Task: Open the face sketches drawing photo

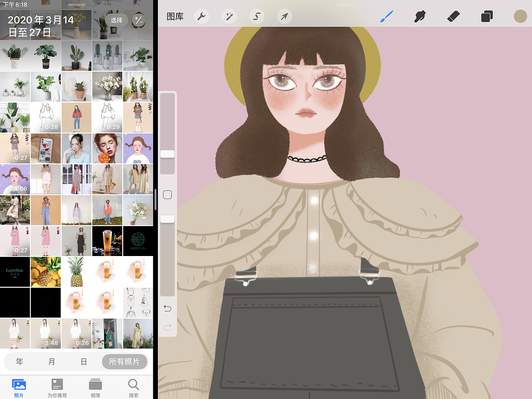Action: coord(138,303)
